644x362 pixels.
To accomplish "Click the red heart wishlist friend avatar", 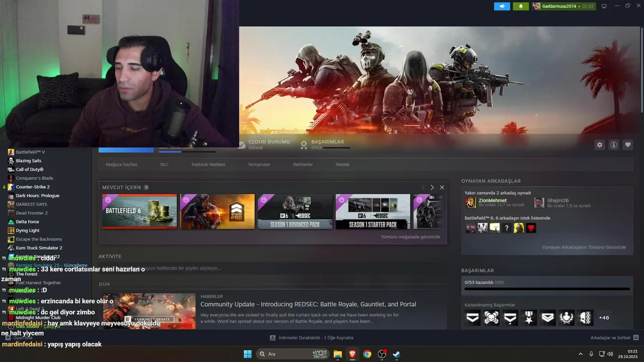I will (x=531, y=228).
